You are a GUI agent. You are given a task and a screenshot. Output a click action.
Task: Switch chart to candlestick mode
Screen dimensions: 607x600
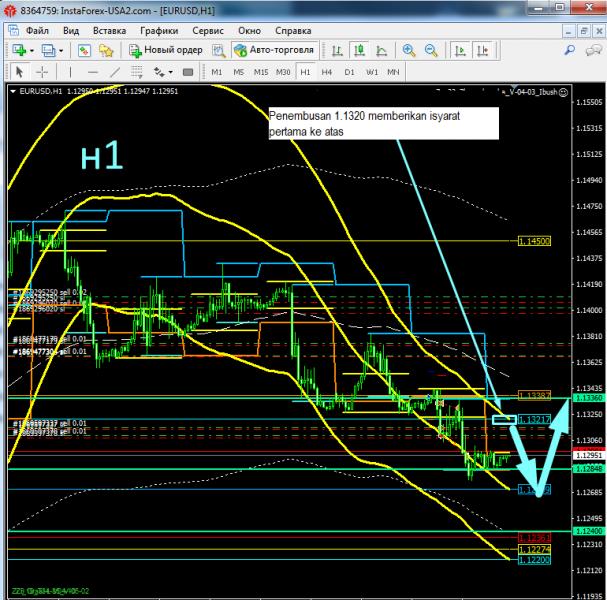pyautogui.click(x=360, y=50)
